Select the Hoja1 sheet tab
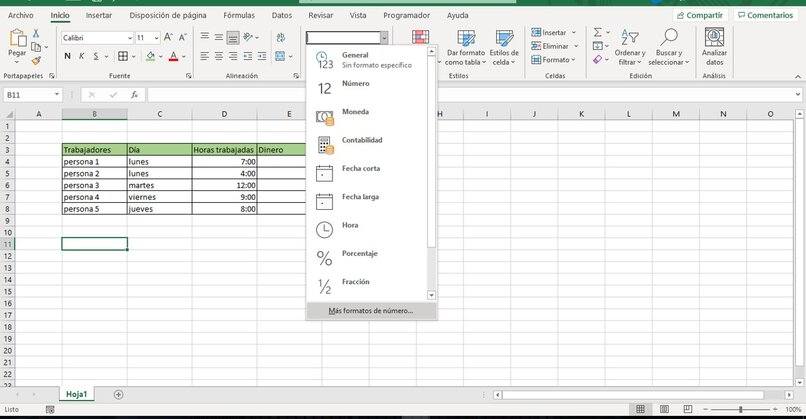806x419 pixels. 76,394
